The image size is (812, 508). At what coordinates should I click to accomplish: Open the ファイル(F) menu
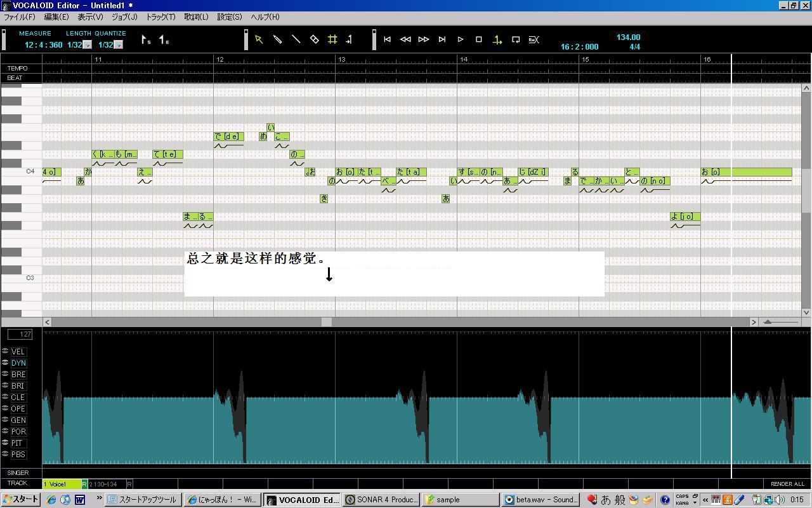point(20,17)
